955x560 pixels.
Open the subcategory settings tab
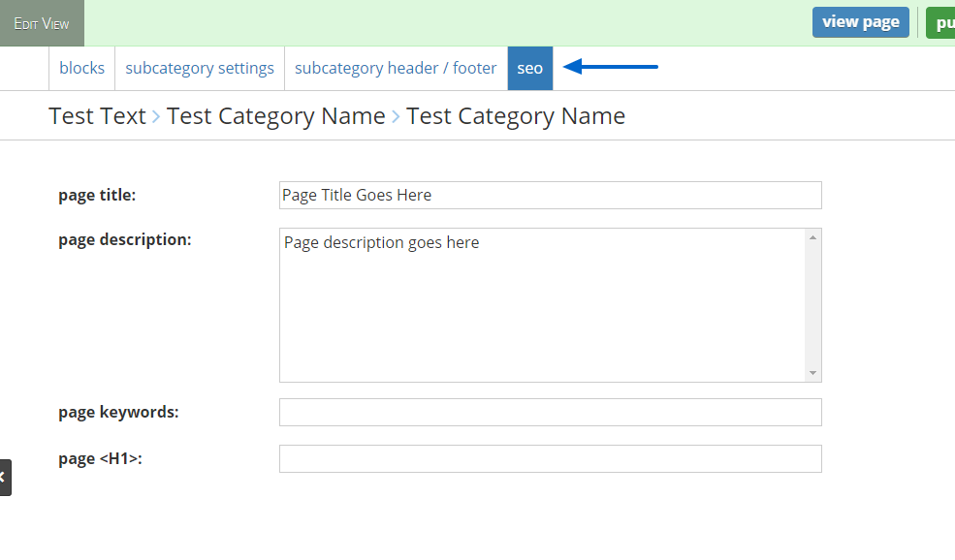click(x=200, y=68)
